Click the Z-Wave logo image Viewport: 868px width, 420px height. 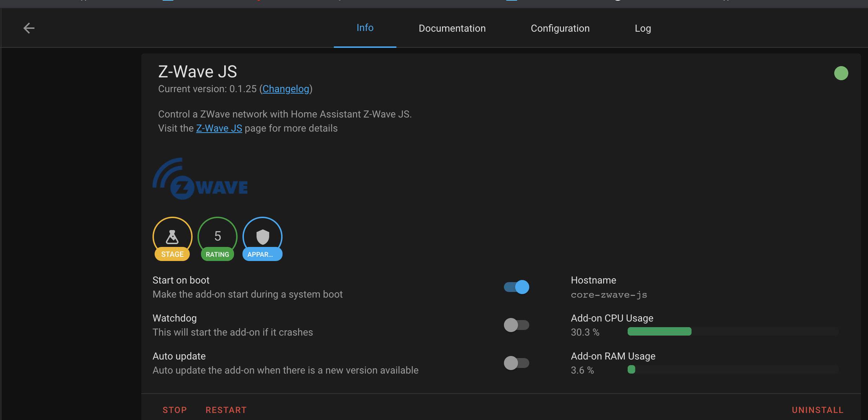pyautogui.click(x=200, y=179)
